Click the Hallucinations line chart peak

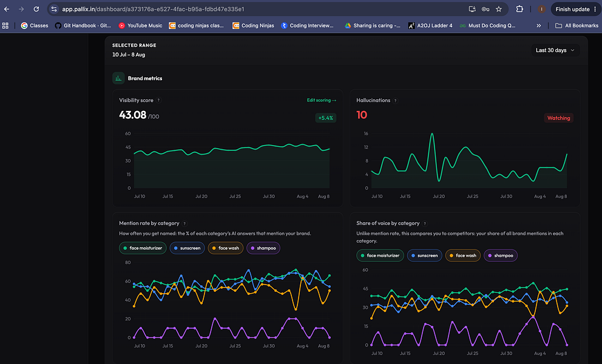[x=432, y=134]
